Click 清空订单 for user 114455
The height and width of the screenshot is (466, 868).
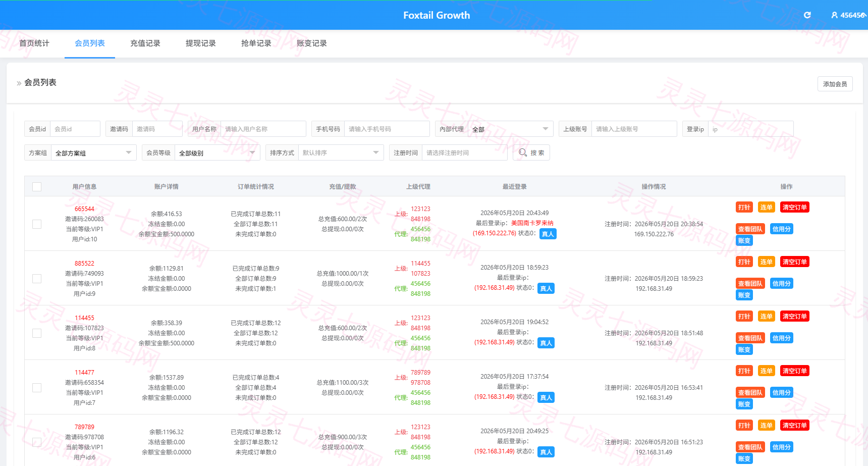click(795, 316)
